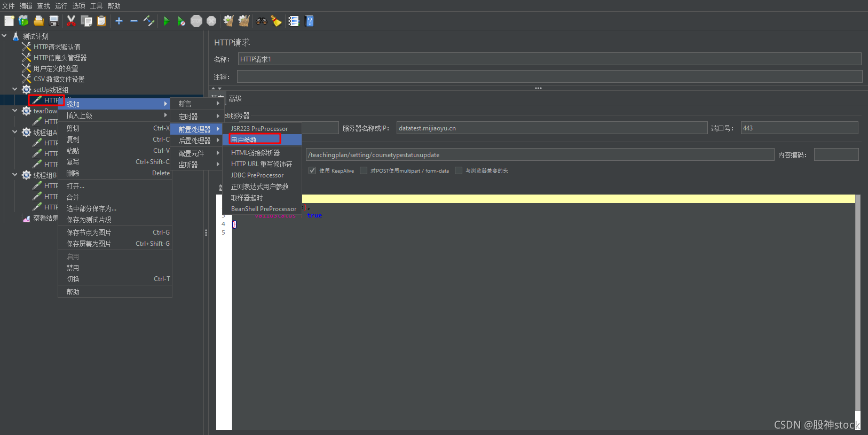Edit the 内容编码 field
The width and height of the screenshot is (868, 435).
[x=836, y=154]
